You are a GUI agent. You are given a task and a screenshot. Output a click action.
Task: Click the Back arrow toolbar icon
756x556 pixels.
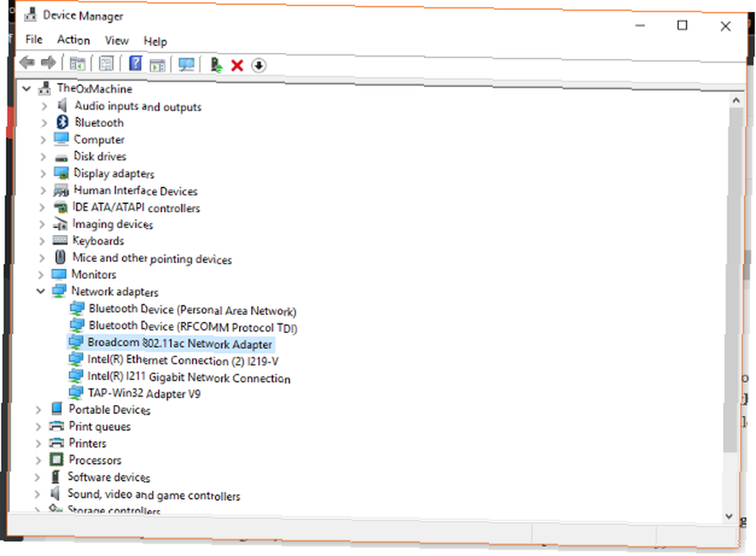pos(27,63)
